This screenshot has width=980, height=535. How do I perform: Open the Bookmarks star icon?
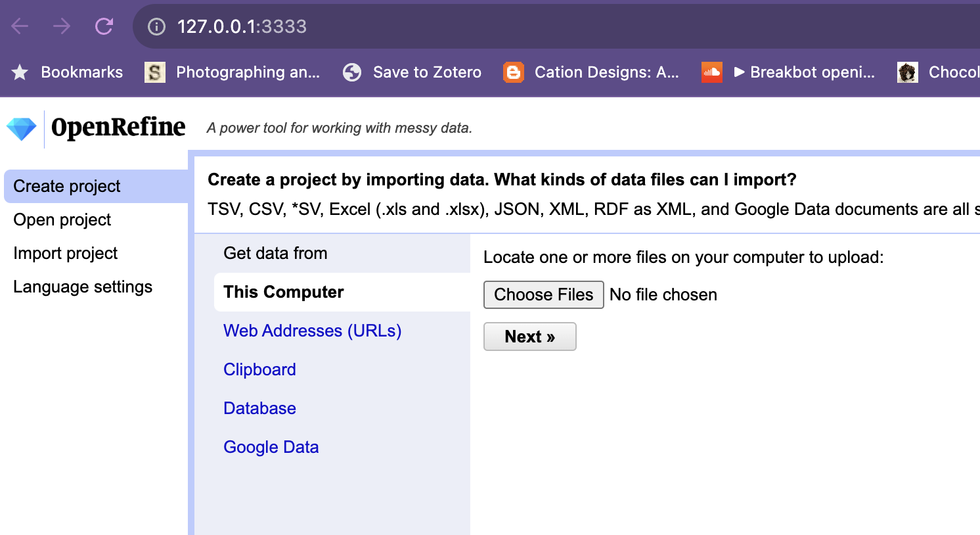[20, 72]
